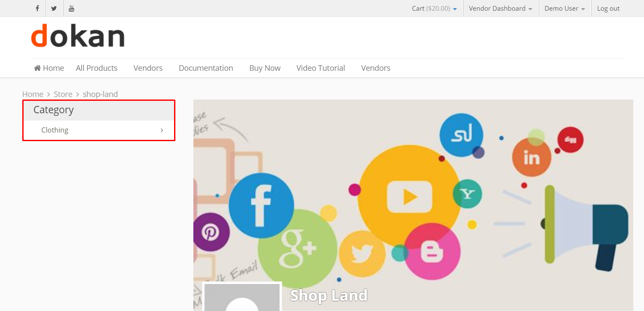
Task: Open the Facebook social link icon
Action: pos(38,9)
